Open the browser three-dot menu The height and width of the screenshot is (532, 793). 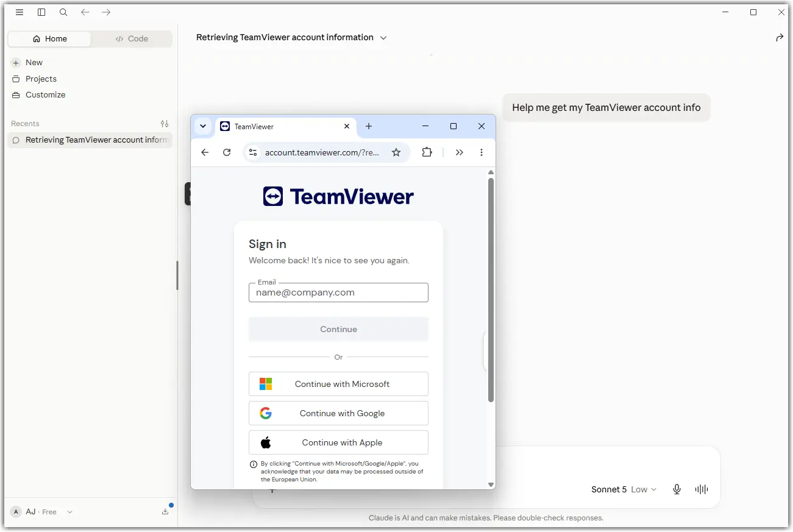pos(482,152)
